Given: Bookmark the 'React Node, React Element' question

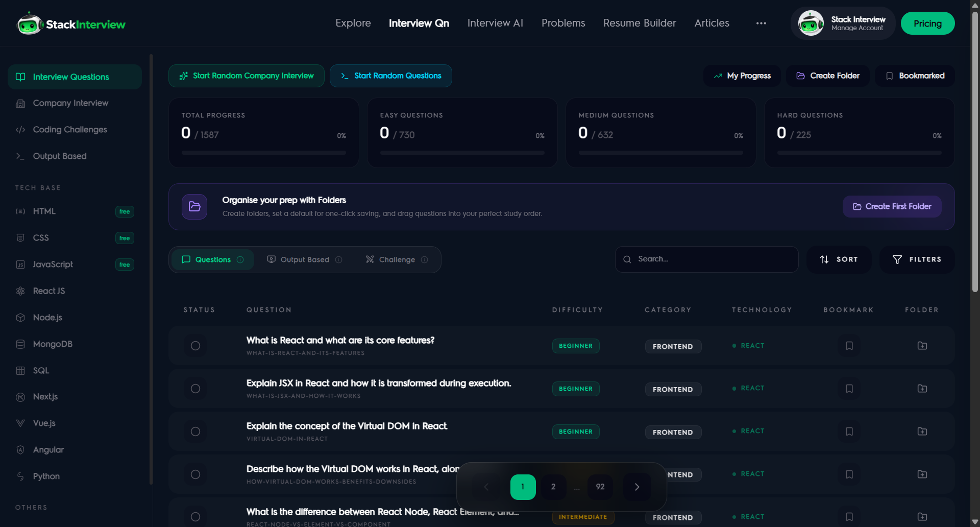Looking at the screenshot, I should [849, 517].
